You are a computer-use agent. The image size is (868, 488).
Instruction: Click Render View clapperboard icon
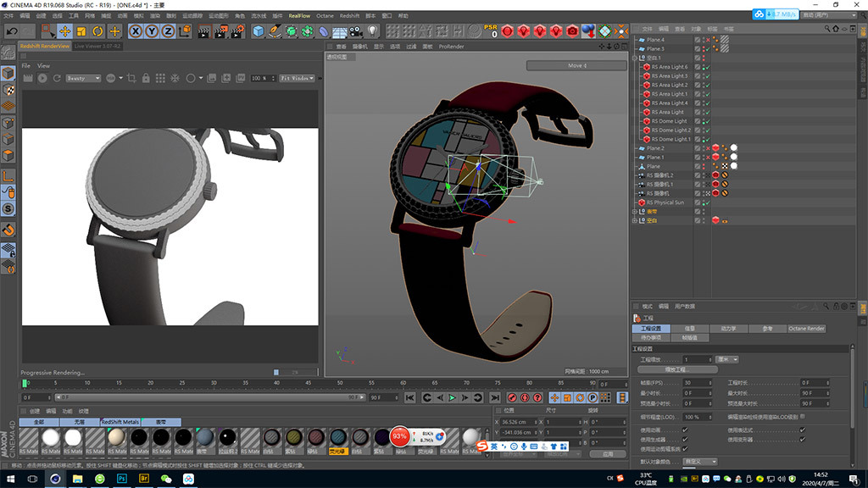[x=204, y=31]
